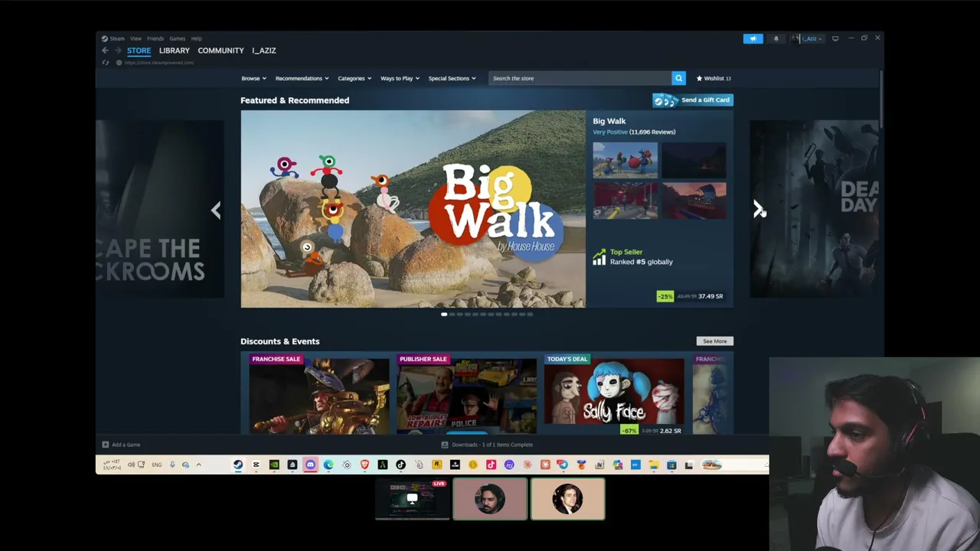Click Very Positive reviews text
The image size is (980, 551).
point(610,132)
